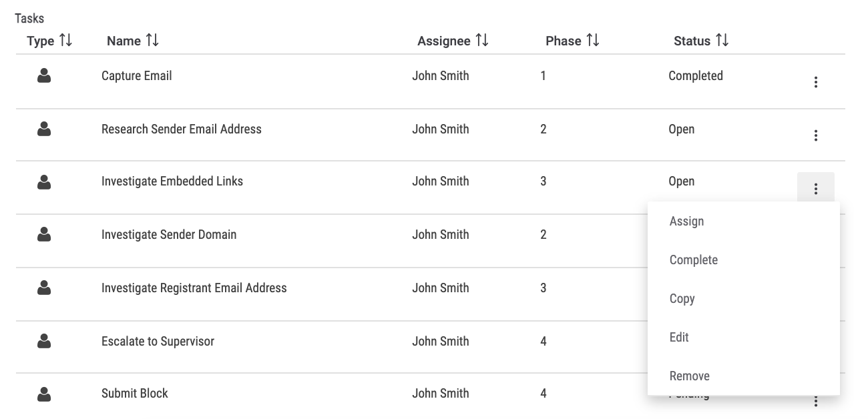Click the person icon beside Submit Block
Viewport: 868px width, 419px height.
tap(44, 394)
